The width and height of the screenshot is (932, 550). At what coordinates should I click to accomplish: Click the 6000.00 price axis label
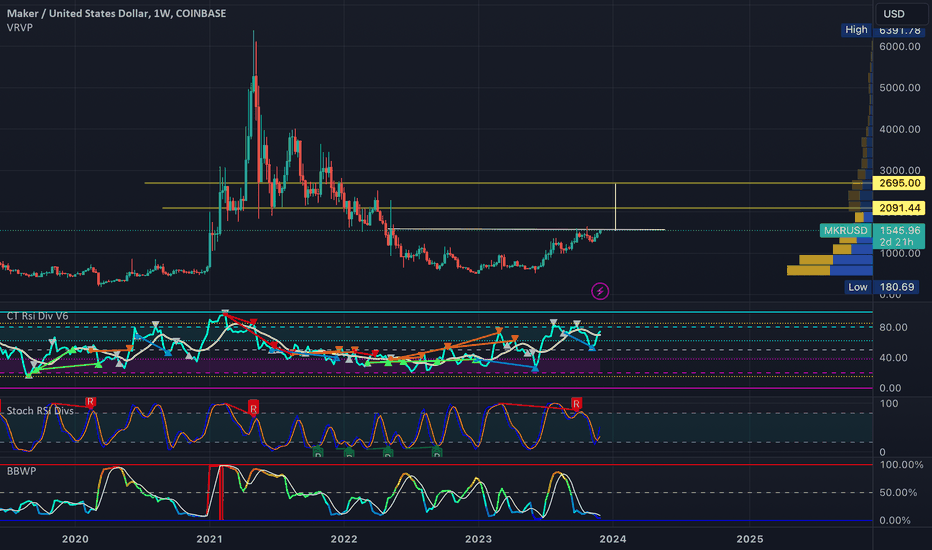coord(900,46)
